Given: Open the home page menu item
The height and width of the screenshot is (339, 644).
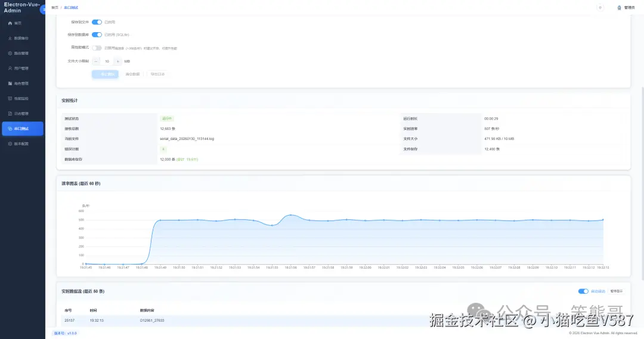Looking at the screenshot, I should click(x=23, y=23).
